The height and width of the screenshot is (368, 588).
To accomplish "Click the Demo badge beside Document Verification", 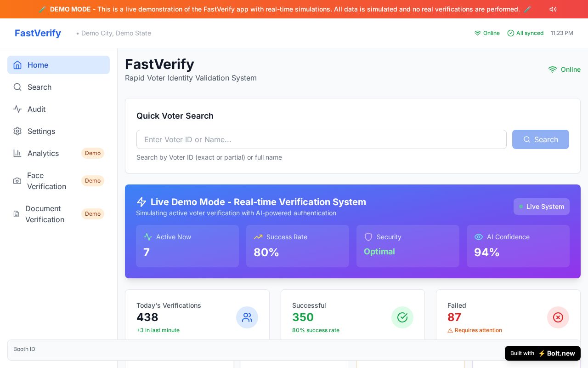I will coord(93,214).
